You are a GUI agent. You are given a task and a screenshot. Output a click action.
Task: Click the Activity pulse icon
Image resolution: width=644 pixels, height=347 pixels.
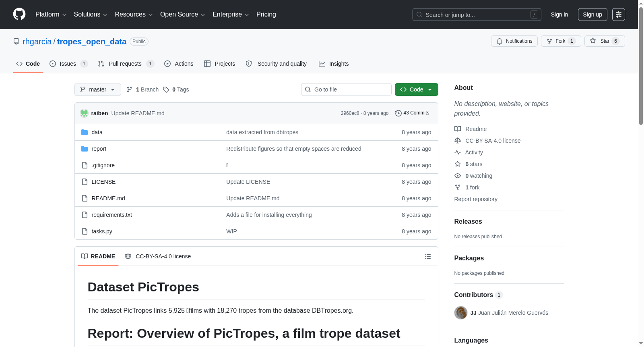458,152
